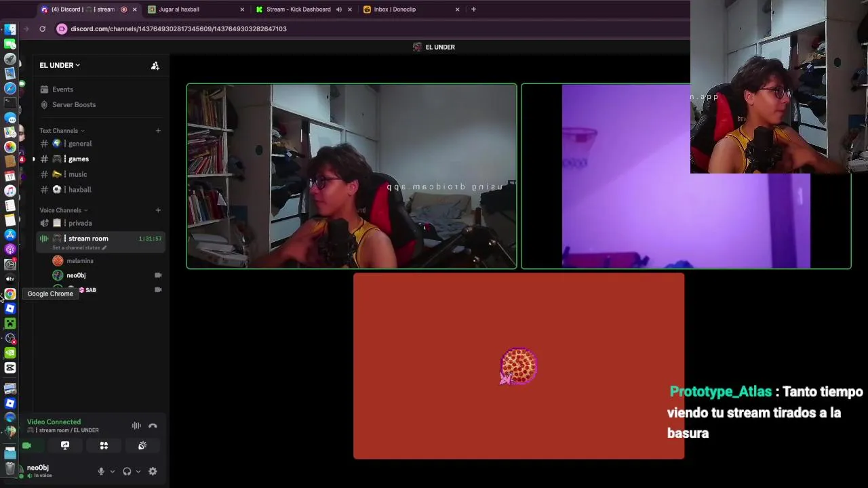The width and height of the screenshot is (868, 488).
Task: Collapse the Voice Channels category
Action: 64,210
